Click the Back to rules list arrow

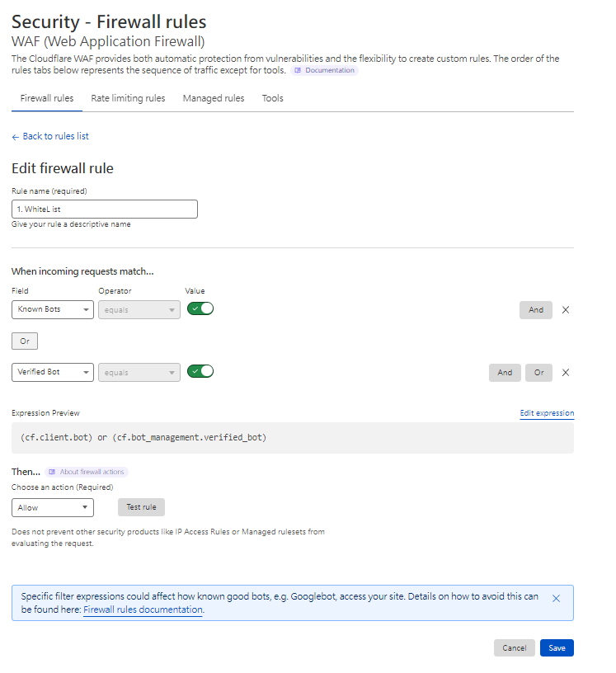pyautogui.click(x=16, y=137)
